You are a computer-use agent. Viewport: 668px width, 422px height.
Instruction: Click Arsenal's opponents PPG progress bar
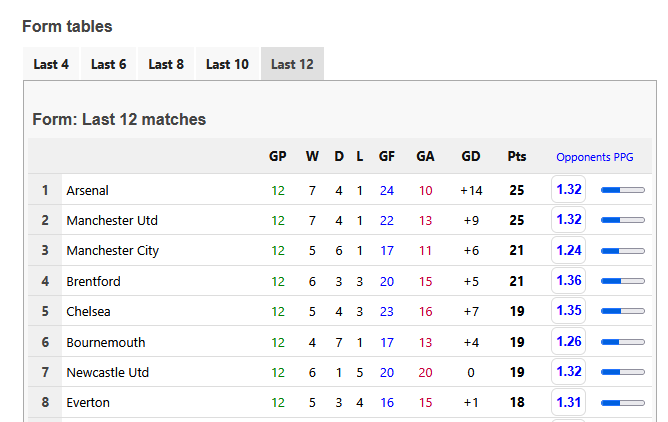coord(622,189)
